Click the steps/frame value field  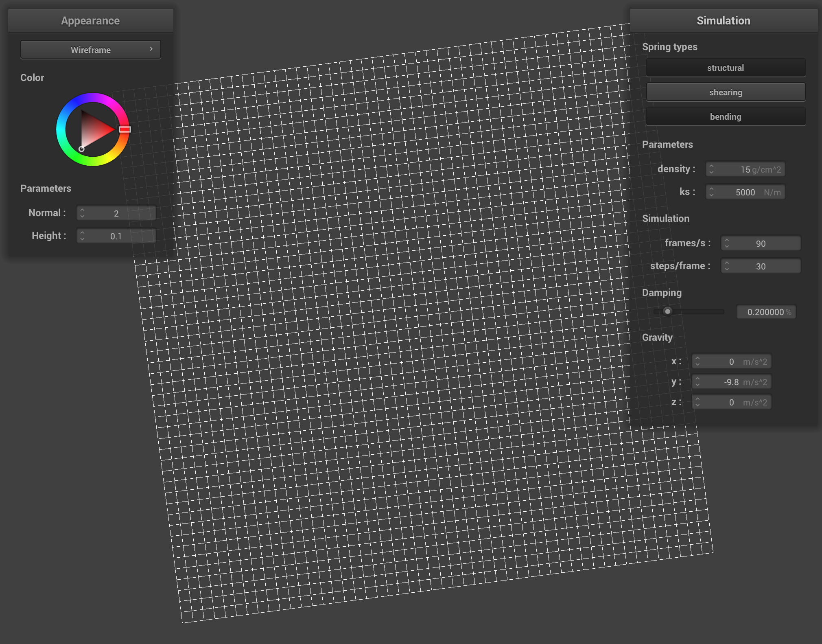tap(761, 266)
